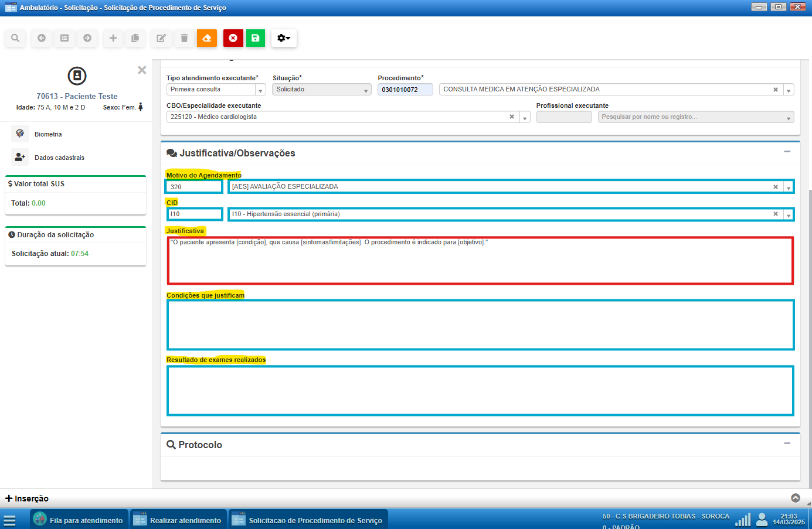Viewport: 812px width, 529px height.
Task: Click the search magnifier toolbar icon
Action: coord(15,38)
